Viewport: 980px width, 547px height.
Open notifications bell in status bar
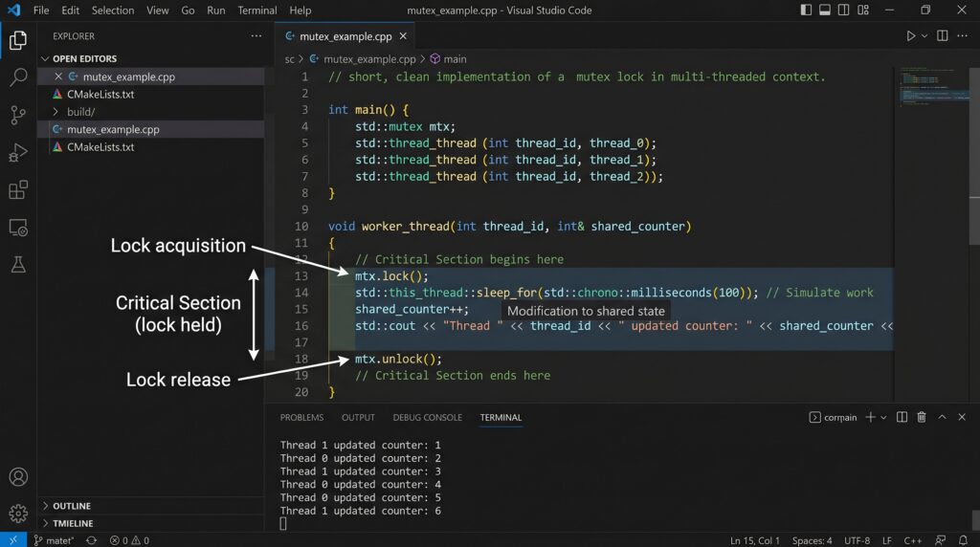coord(963,540)
